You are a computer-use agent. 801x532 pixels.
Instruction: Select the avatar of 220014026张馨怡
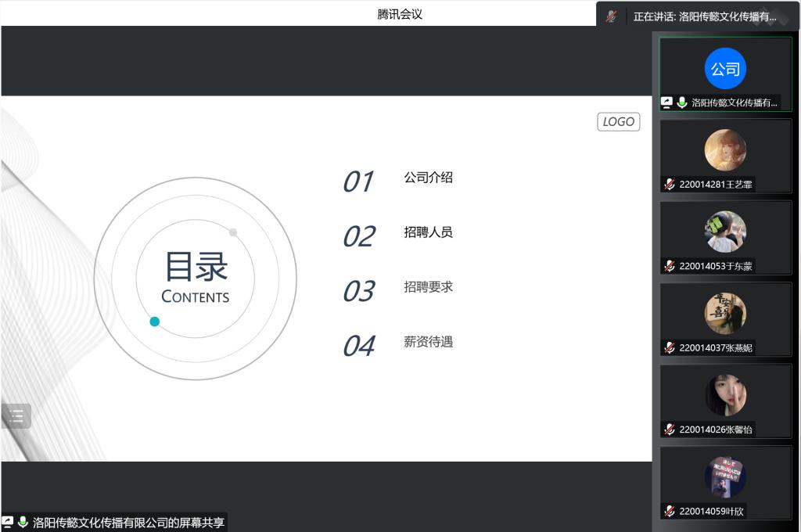point(725,395)
